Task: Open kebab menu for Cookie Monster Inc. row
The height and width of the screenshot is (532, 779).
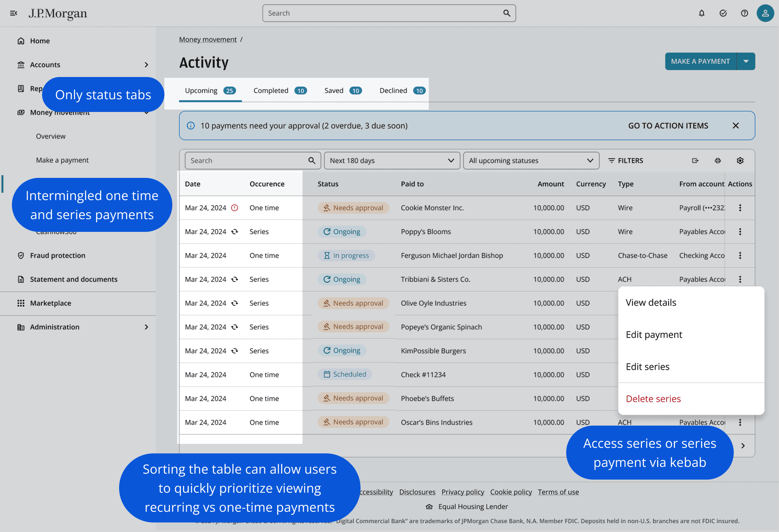Action: pos(740,208)
